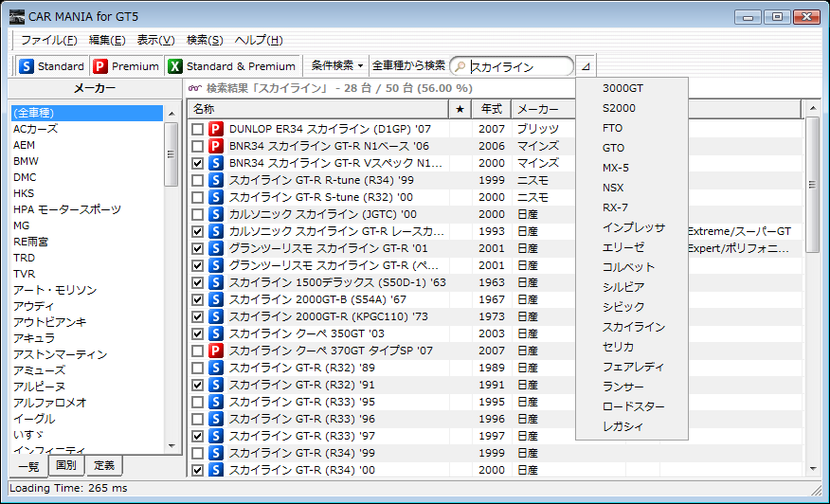Image resolution: width=830 pixels, height=504 pixels.
Task: Click the blue S Standard icon in toolbar
Action: pyautogui.click(x=26, y=66)
